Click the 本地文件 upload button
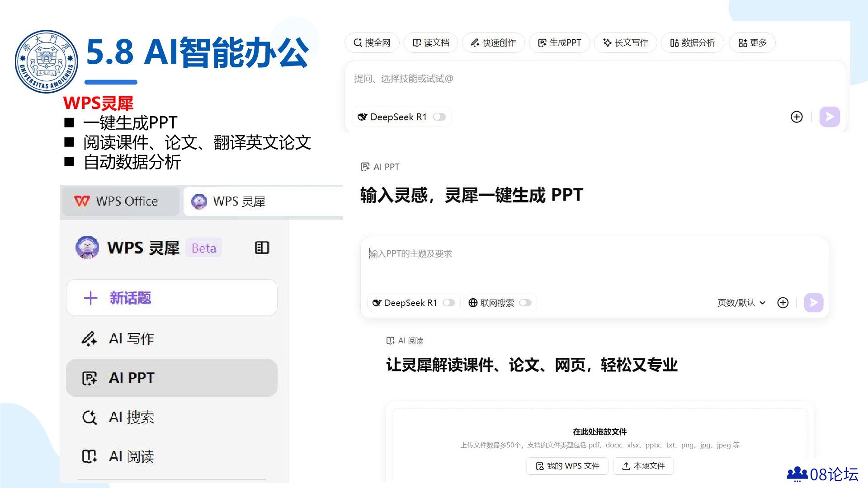Viewport: 868px width, 488px height. pos(643,466)
